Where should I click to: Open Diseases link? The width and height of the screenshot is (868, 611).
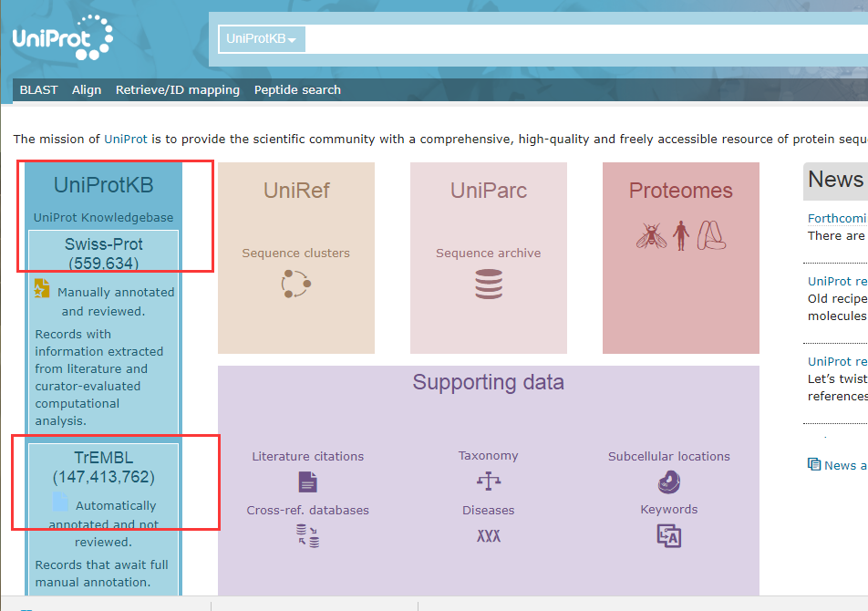coord(489,510)
